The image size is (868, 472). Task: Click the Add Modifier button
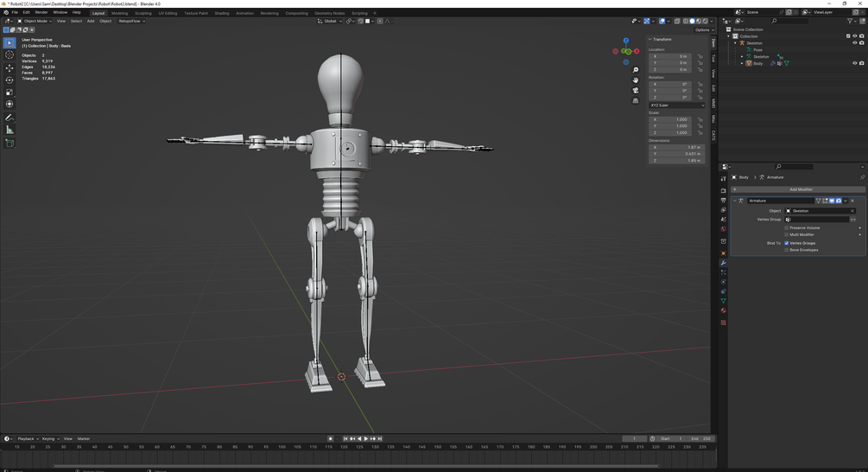[x=797, y=189]
